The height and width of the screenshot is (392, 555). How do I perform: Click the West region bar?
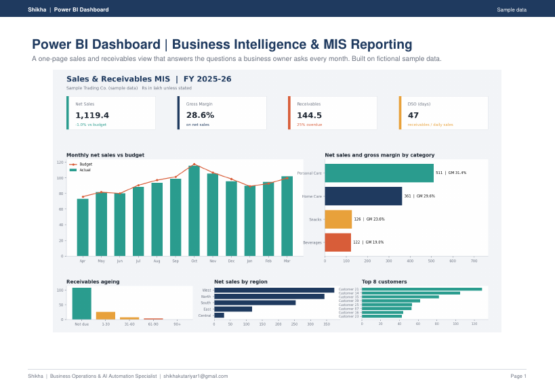[274, 290]
